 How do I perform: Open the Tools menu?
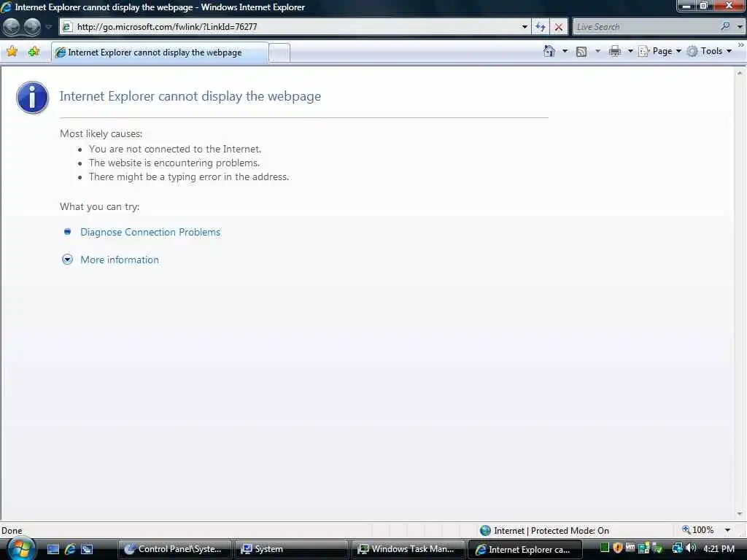(x=709, y=51)
